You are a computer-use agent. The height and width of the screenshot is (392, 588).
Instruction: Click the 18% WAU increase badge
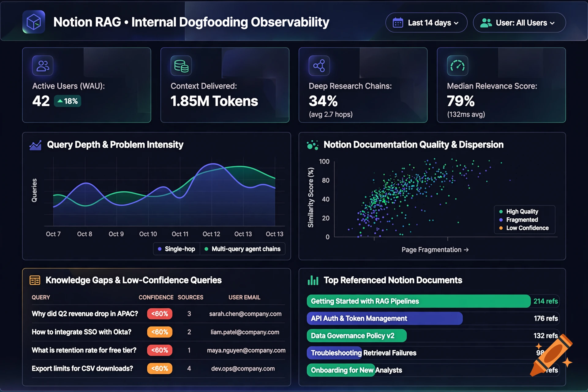(67, 101)
